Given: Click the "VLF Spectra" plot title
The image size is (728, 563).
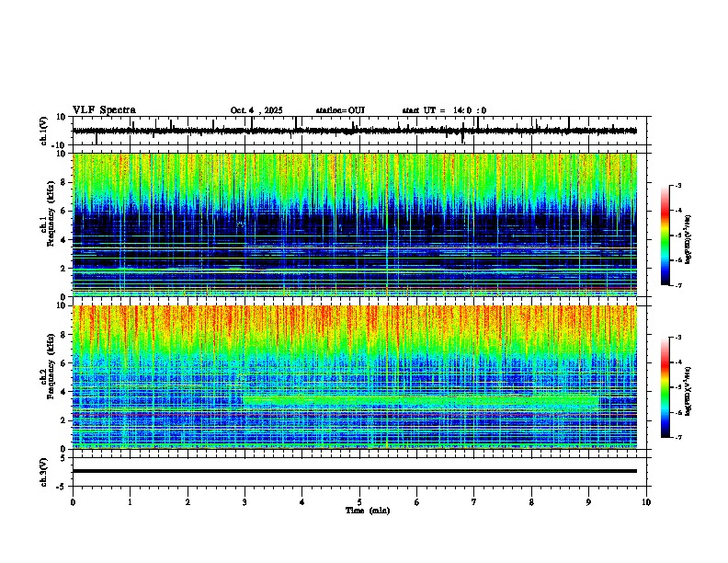Looking at the screenshot, I should tap(104, 110).
